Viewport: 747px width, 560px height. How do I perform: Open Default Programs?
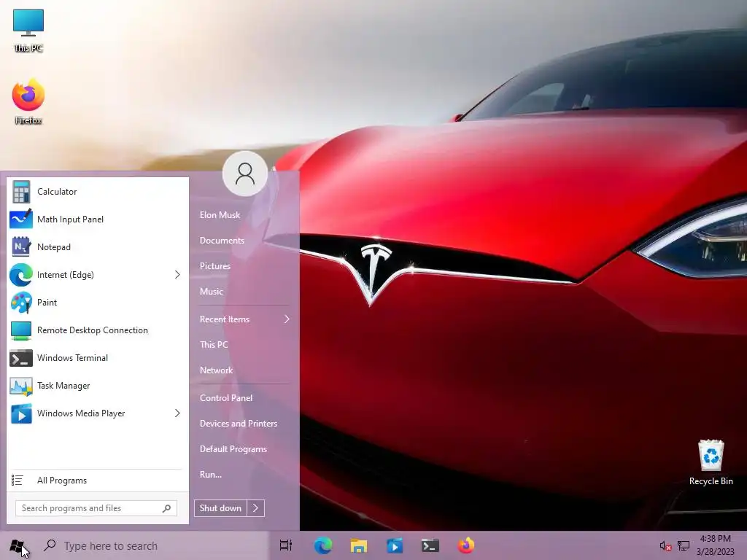pyautogui.click(x=233, y=449)
